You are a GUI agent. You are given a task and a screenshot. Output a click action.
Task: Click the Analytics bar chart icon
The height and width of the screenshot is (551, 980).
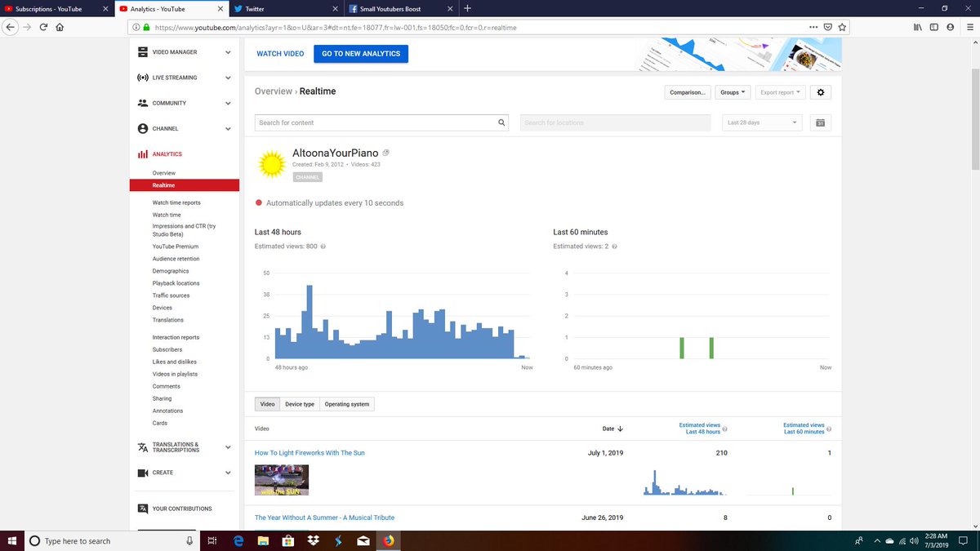point(142,153)
